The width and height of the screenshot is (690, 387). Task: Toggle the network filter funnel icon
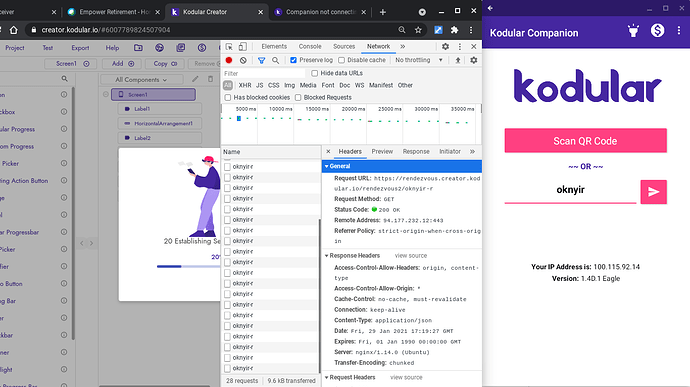pyautogui.click(x=261, y=60)
